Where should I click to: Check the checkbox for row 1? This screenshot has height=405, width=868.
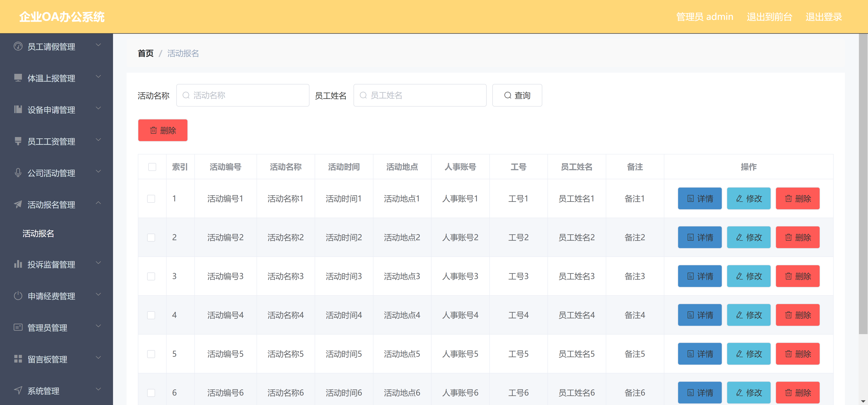(151, 199)
